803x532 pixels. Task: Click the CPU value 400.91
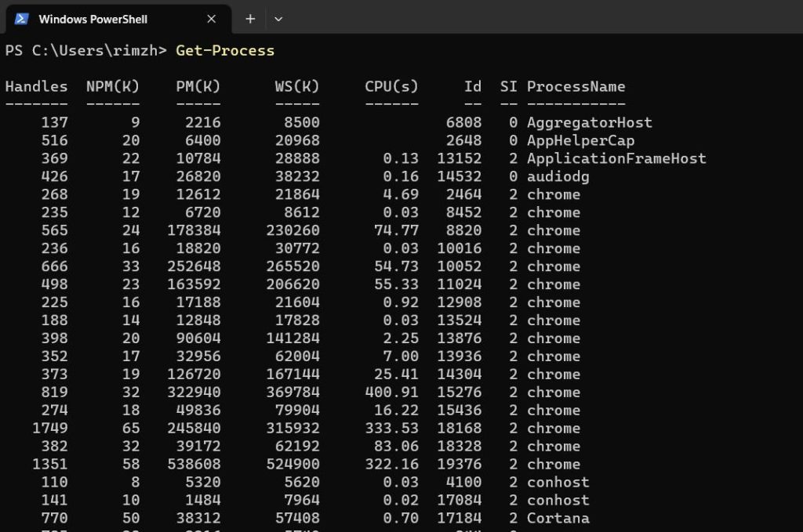[x=391, y=392]
